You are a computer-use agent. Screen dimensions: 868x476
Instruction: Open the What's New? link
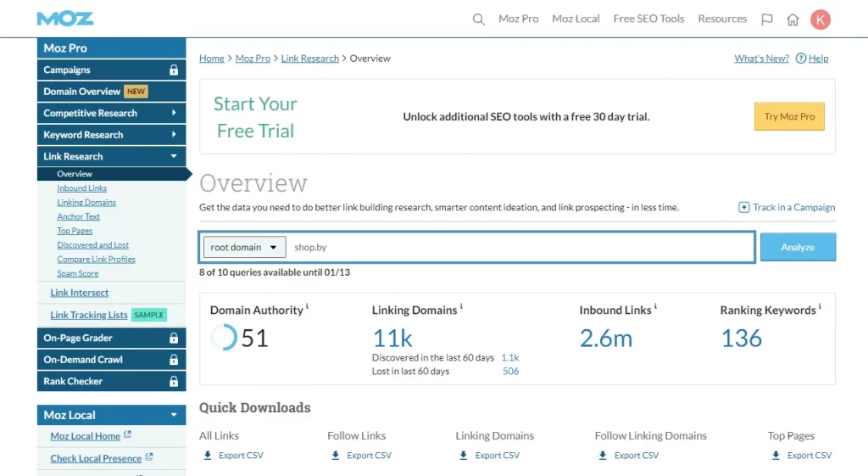761,59
